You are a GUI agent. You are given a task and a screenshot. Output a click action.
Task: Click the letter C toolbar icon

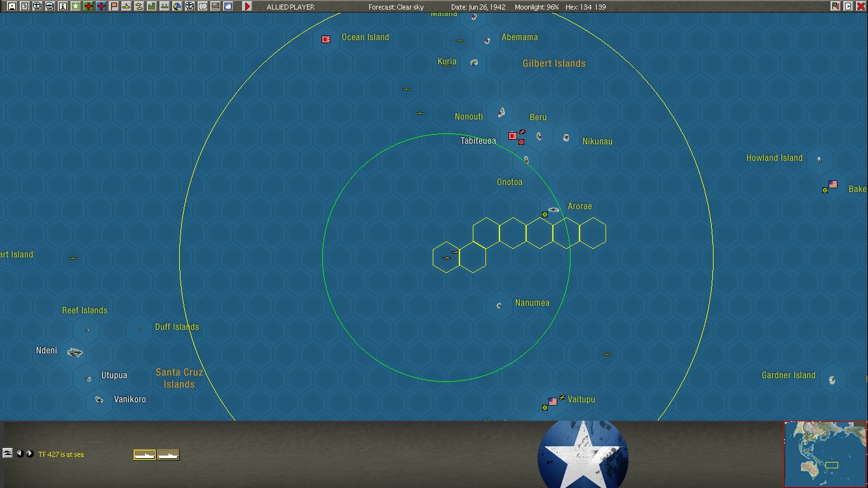pos(848,6)
